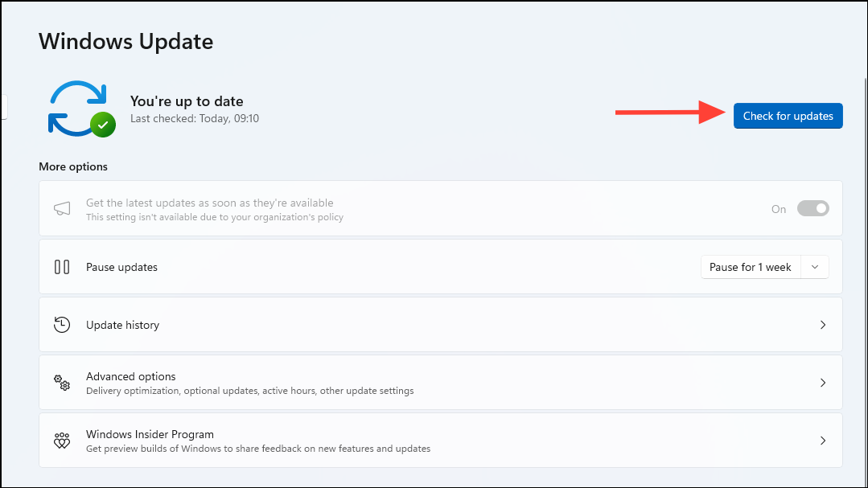This screenshot has width=868, height=488.
Task: Click Get preview builds of Windows description
Action: 258,449
